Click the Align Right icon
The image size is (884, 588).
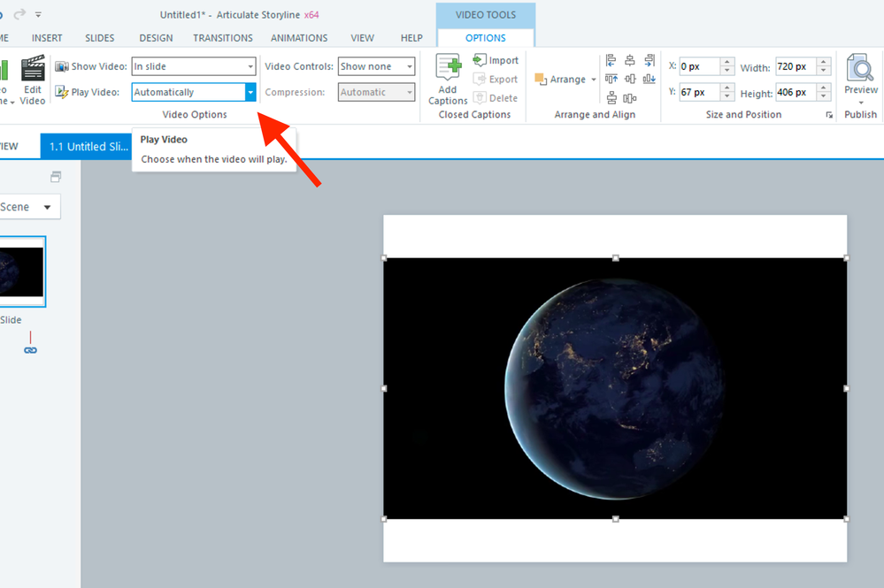click(x=650, y=60)
